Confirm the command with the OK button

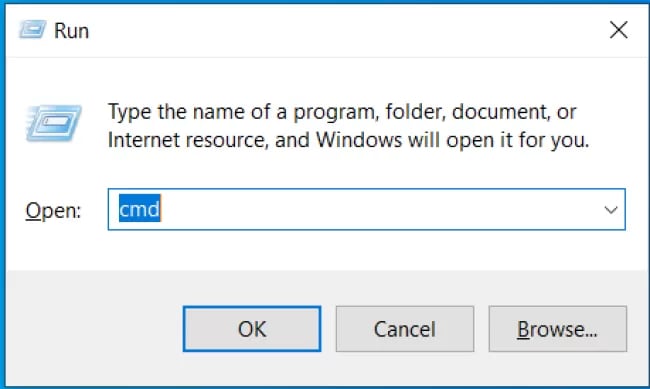click(252, 329)
